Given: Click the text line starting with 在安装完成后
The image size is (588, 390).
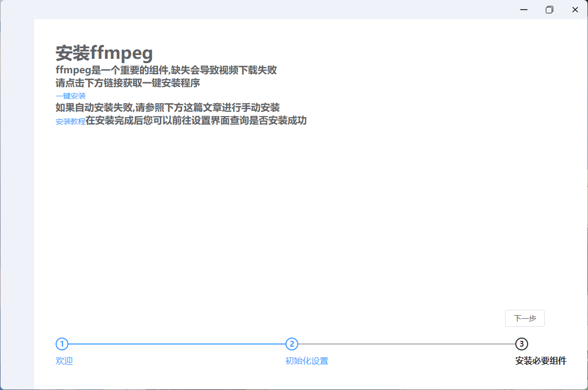Looking at the screenshot, I should coord(196,120).
